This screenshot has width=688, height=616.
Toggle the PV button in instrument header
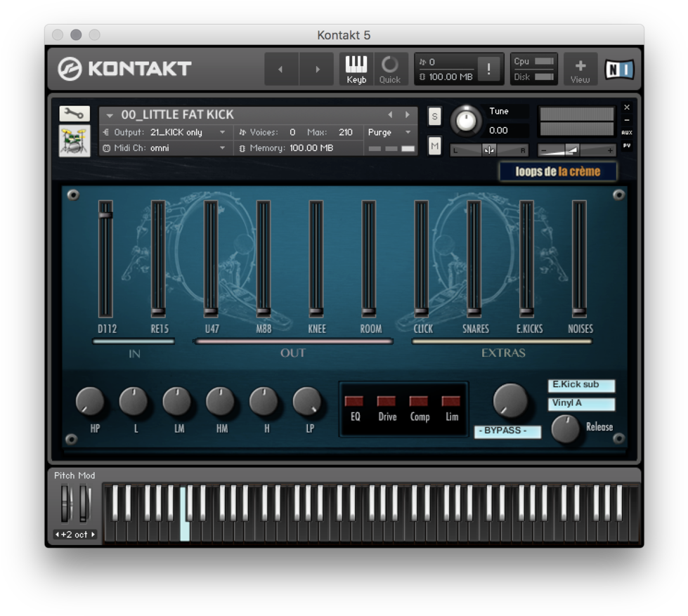click(627, 145)
